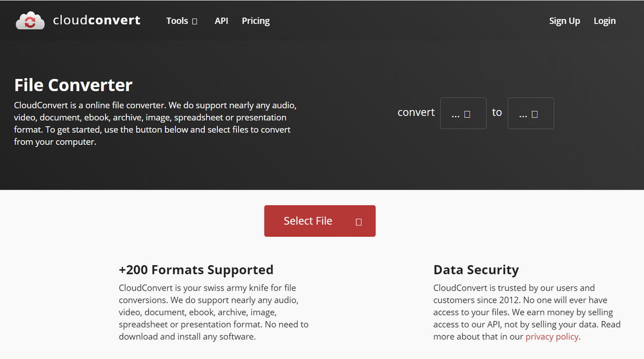Click the File Converter intro paragraph
Image resolution: width=644 pixels, height=359 pixels.
pos(155,124)
